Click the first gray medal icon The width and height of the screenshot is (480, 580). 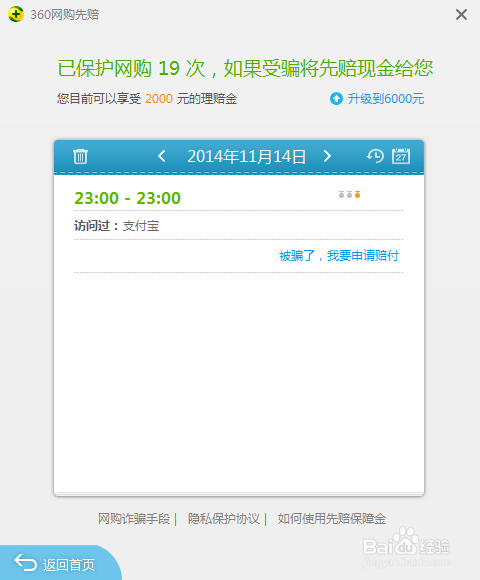point(341,194)
